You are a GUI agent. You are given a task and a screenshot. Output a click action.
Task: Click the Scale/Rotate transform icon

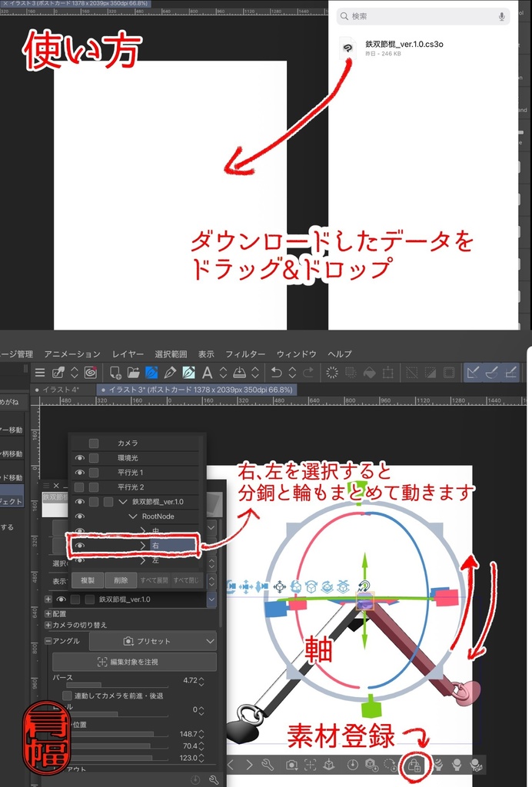pos(388,373)
